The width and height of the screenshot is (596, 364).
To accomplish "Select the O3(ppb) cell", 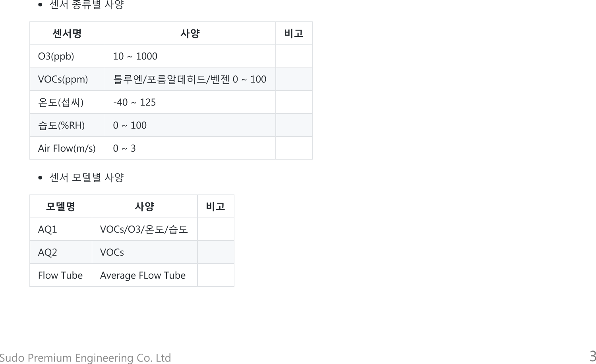I will tap(56, 56).
